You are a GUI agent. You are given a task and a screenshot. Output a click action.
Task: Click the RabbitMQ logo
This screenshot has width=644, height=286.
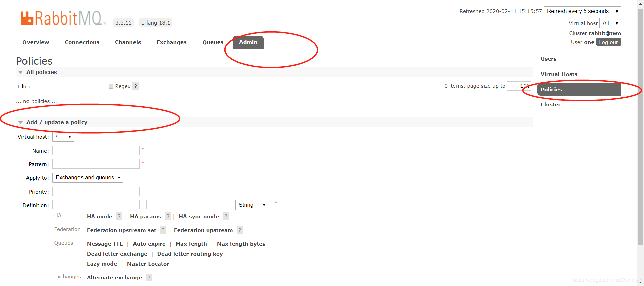[x=63, y=18]
